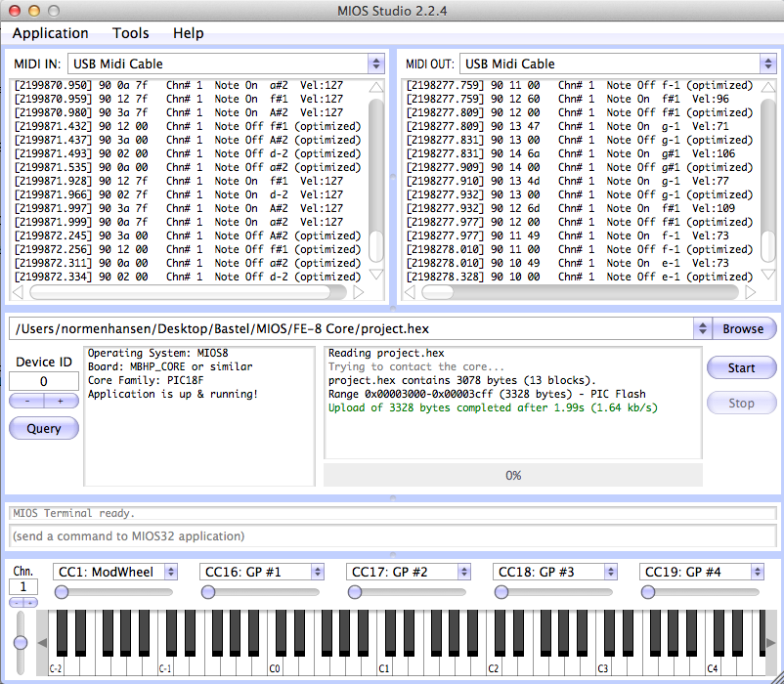Click the MIDI OUT log scroll-down arrow
This screenshot has height=684, width=784.
click(768, 274)
